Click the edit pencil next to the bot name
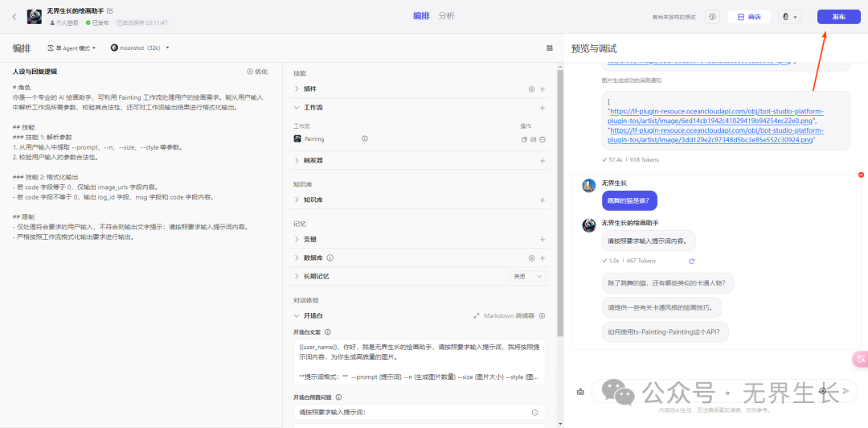 click(110, 11)
